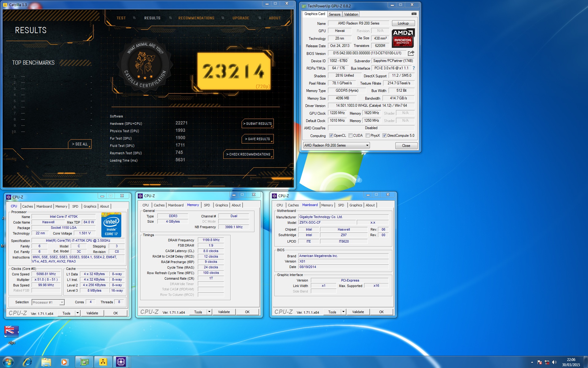Open the ABOUT tab in Catzilla
This screenshot has width=588, height=368.
point(275,18)
